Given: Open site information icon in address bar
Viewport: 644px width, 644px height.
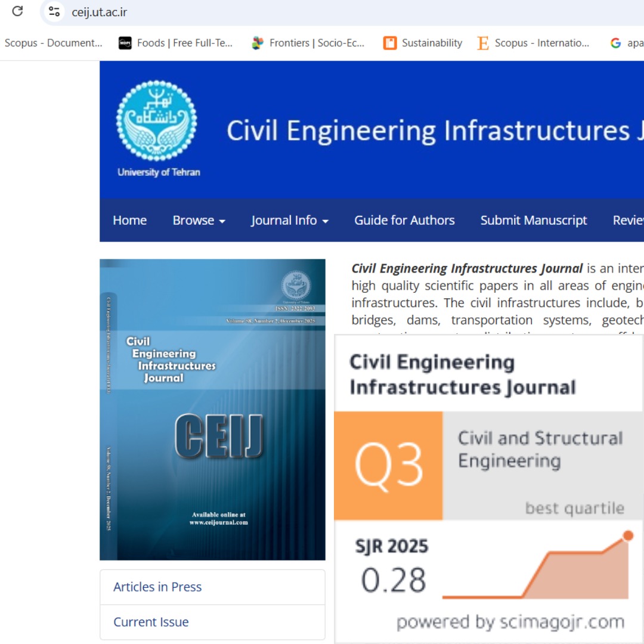Looking at the screenshot, I should 54,11.
